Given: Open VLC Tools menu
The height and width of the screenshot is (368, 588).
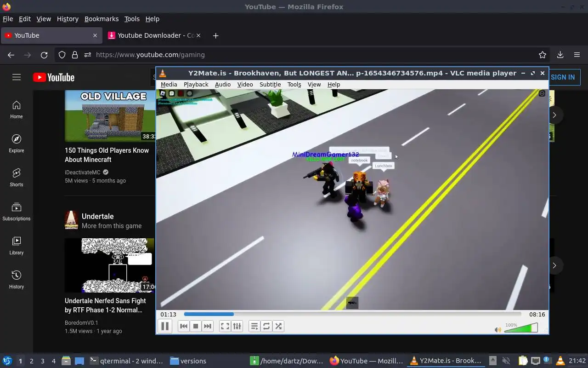Looking at the screenshot, I should [294, 84].
